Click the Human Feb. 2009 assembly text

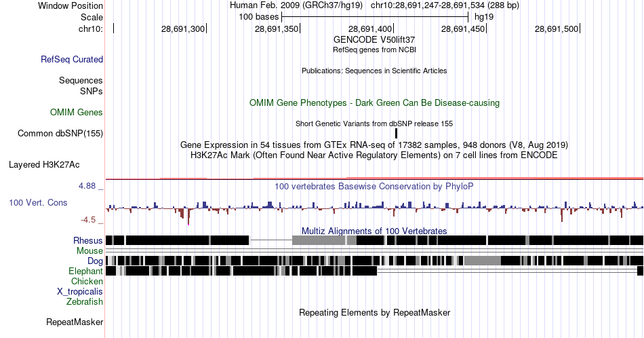[x=296, y=5]
